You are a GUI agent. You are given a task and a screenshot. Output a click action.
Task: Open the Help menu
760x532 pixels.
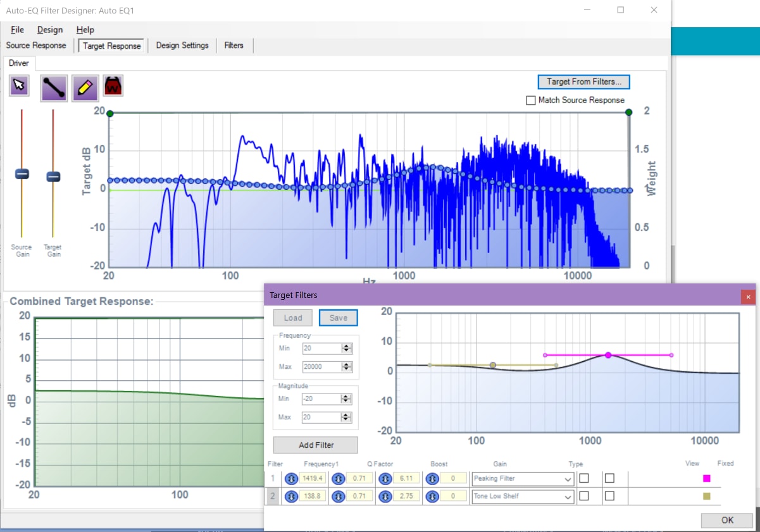click(85, 30)
